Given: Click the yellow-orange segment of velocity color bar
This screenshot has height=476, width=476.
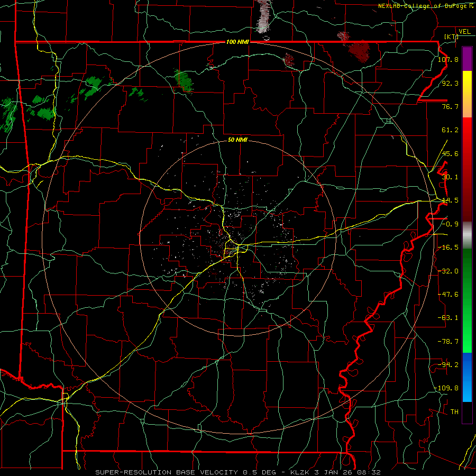Looking at the screenshot, I should coord(467,94).
